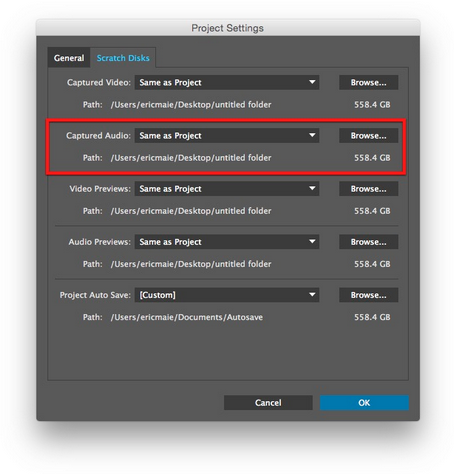Open the Project Auto Save dropdown
The image size is (454, 474).
coord(227,295)
